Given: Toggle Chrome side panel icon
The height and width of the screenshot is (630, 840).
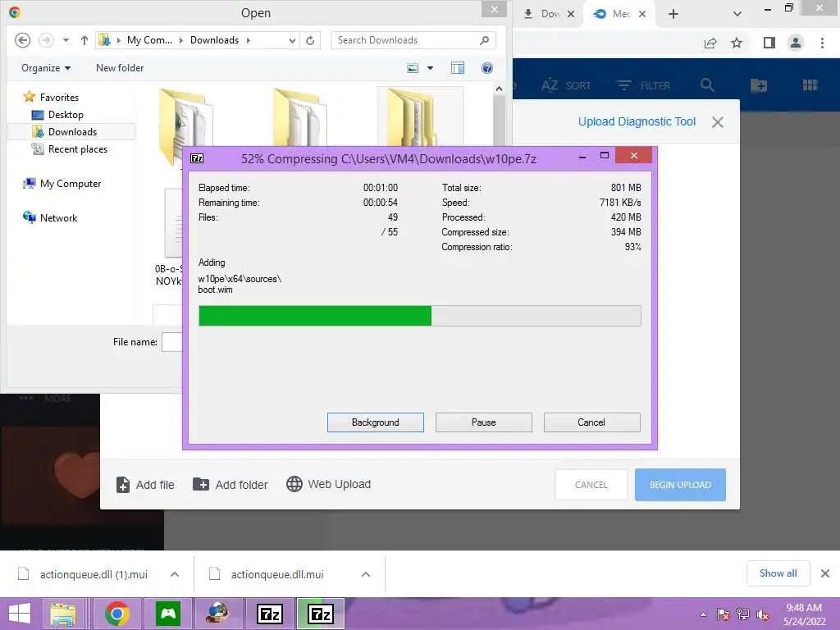Looking at the screenshot, I should (769, 43).
